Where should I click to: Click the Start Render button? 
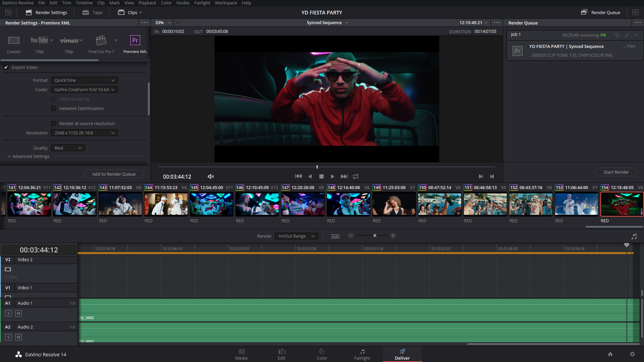(616, 172)
